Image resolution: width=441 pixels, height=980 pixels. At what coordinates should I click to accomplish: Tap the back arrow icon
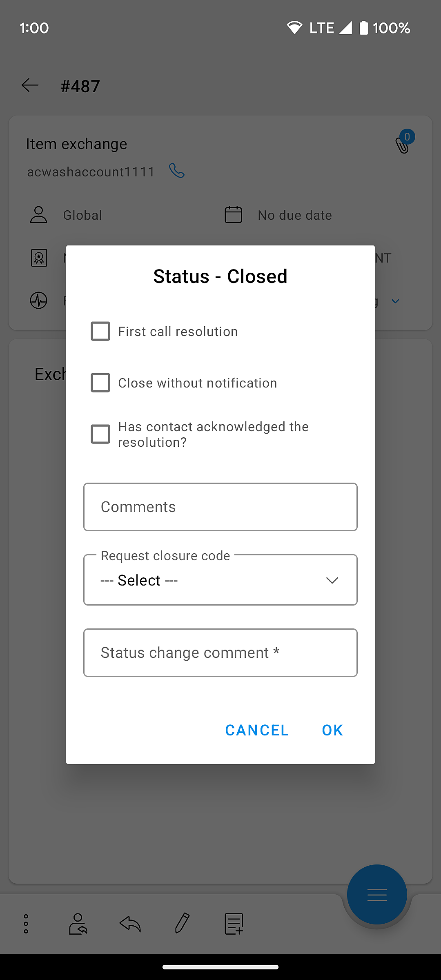pyautogui.click(x=30, y=85)
